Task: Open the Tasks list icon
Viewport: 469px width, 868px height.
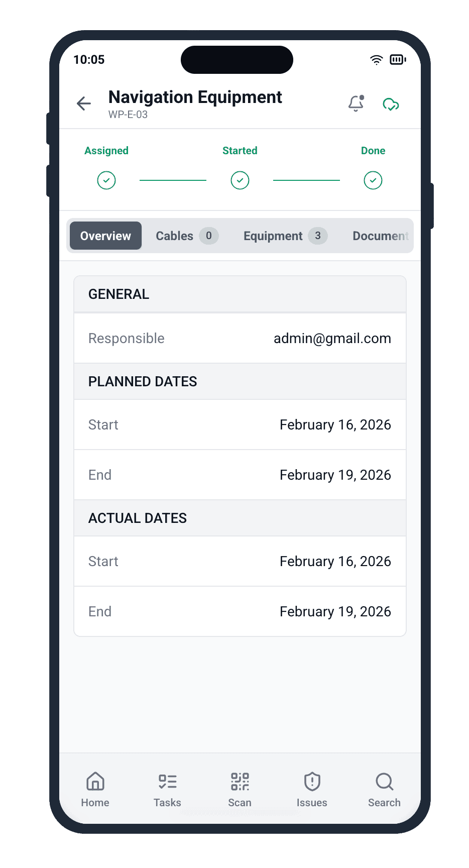Action: pos(167,782)
